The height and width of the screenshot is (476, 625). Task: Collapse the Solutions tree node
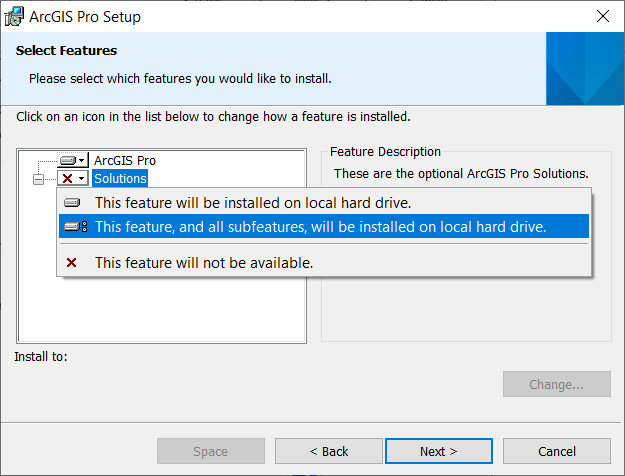coord(38,179)
